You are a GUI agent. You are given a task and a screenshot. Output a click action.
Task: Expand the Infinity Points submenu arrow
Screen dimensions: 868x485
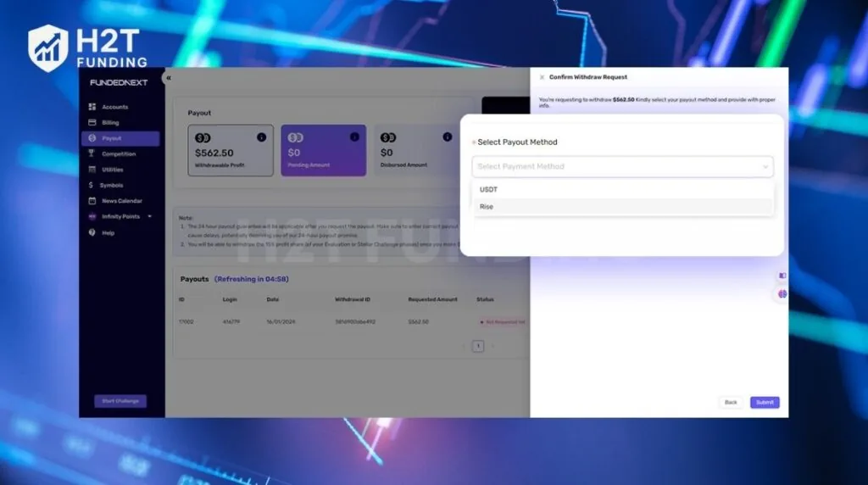pos(149,216)
